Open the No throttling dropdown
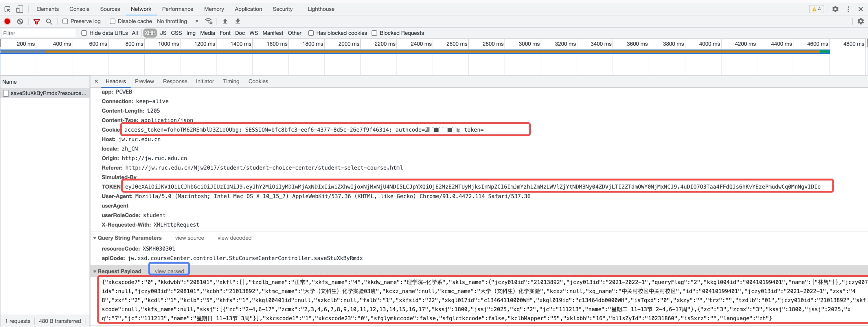 point(178,21)
